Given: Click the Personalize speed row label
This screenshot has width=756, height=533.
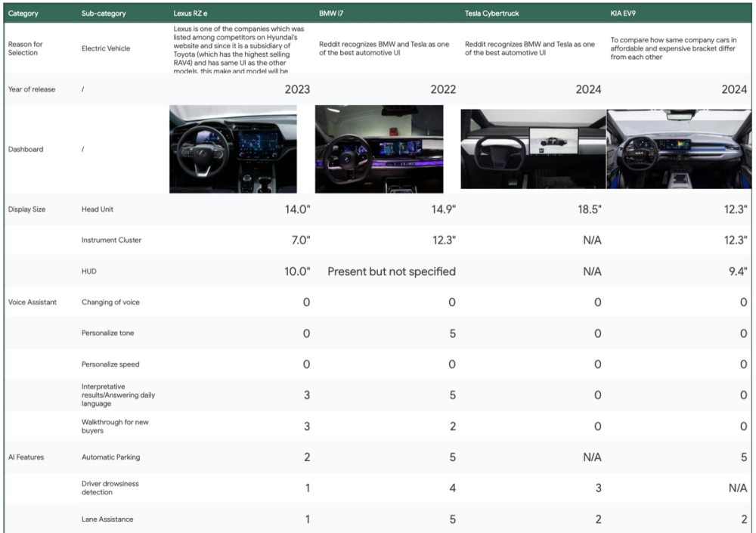Looking at the screenshot, I should [110, 364].
